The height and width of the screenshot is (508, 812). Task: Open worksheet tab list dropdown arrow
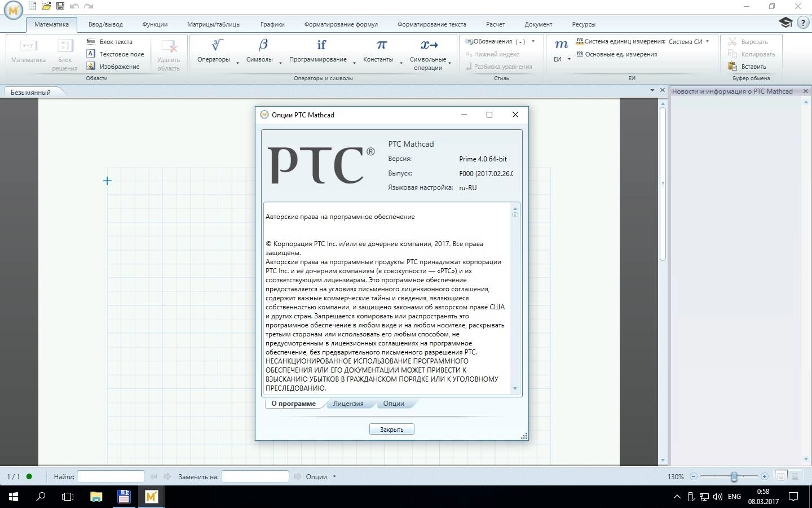tap(652, 90)
